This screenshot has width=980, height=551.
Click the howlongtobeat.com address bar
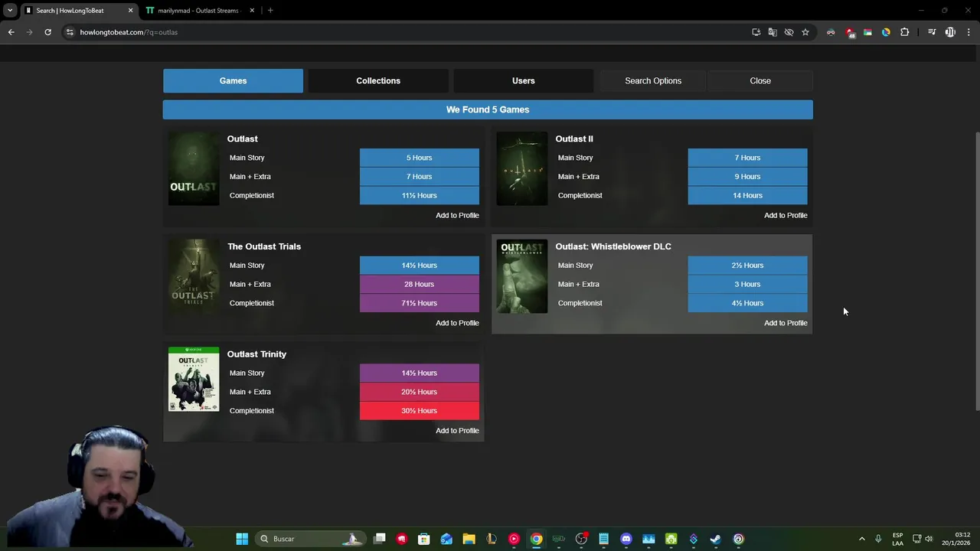406,32
